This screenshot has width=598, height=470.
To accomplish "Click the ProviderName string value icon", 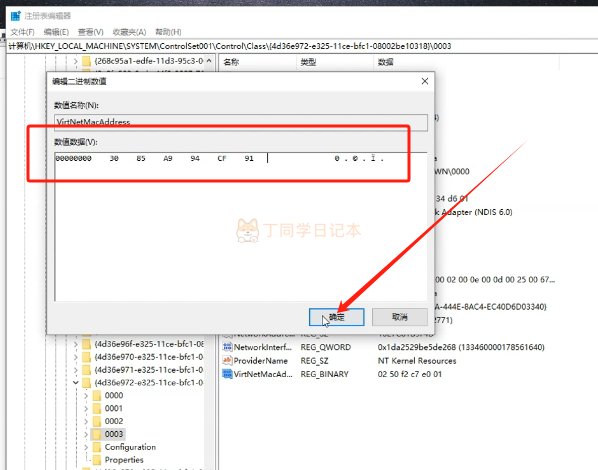I will click(227, 361).
